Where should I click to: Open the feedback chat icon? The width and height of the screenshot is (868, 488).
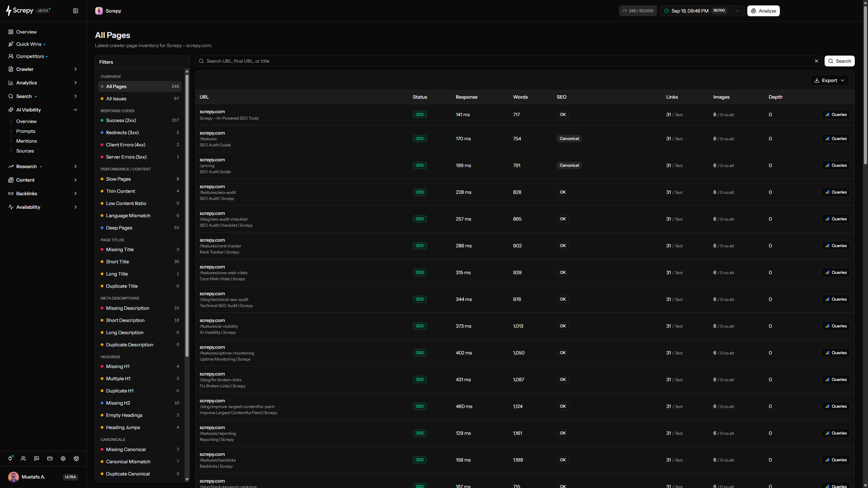37,459
